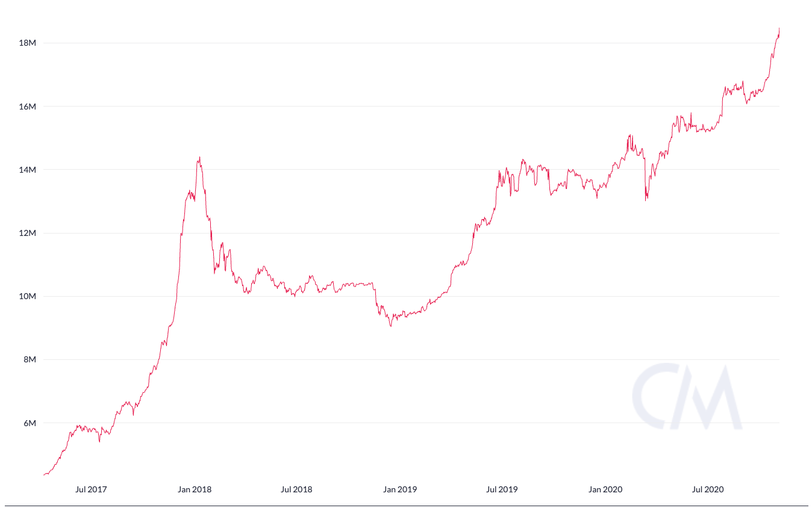Select the Jan 2018 x-axis label
The width and height of the screenshot is (812, 508).
click(x=195, y=489)
